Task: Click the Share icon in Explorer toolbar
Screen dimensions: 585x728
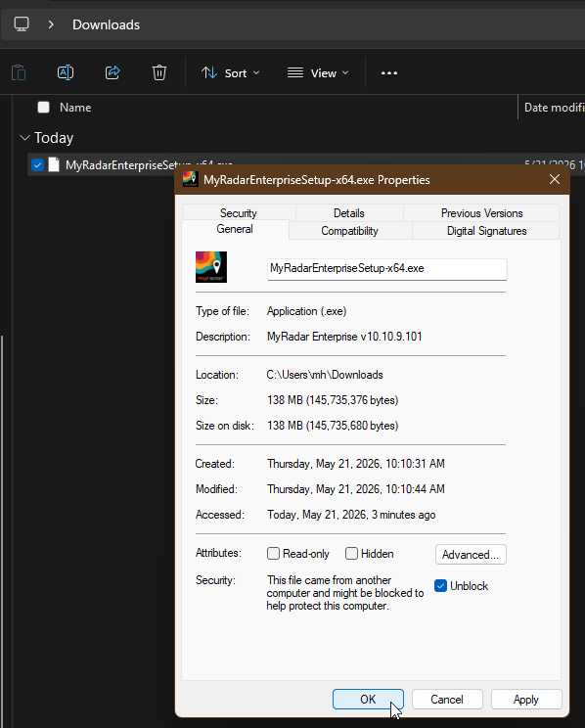Action: [112, 72]
